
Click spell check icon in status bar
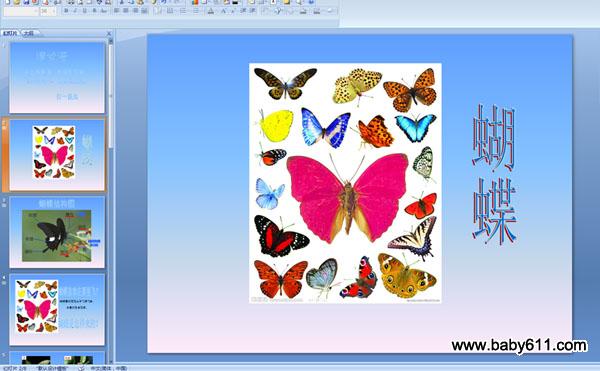[82, 368]
